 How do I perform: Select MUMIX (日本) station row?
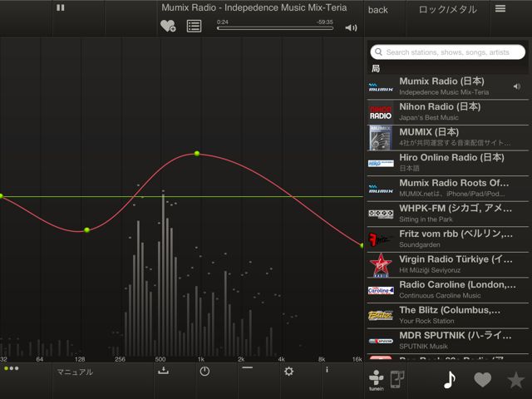click(448, 137)
